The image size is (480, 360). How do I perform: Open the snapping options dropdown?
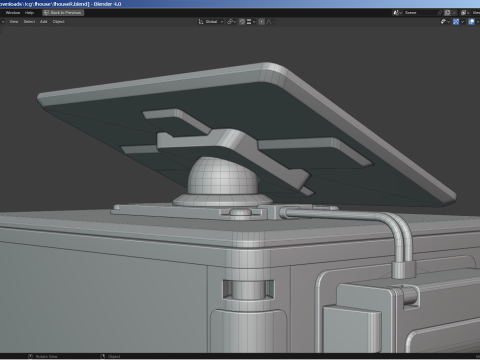click(251, 22)
